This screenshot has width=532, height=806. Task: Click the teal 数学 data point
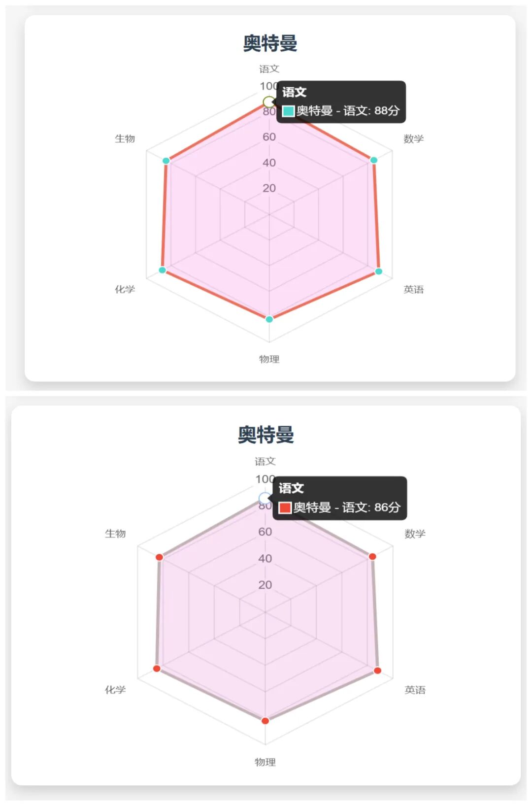pos(373,160)
